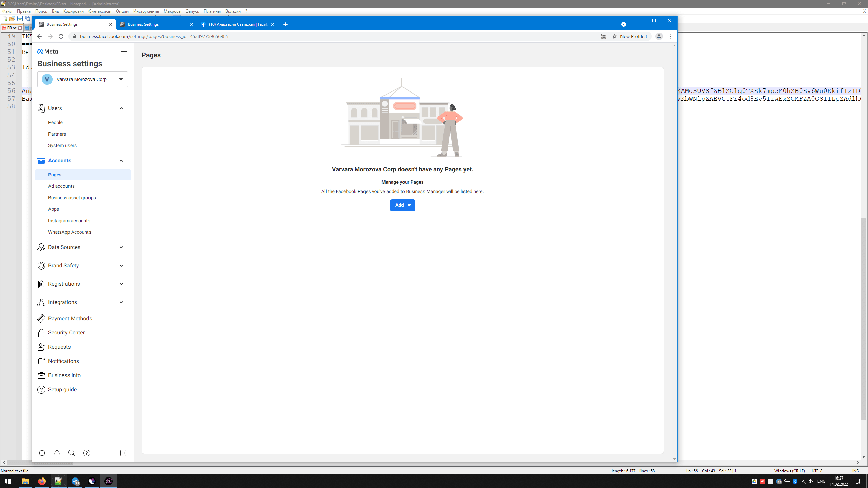
Task: Open Windows Start menu
Action: pos(8,481)
